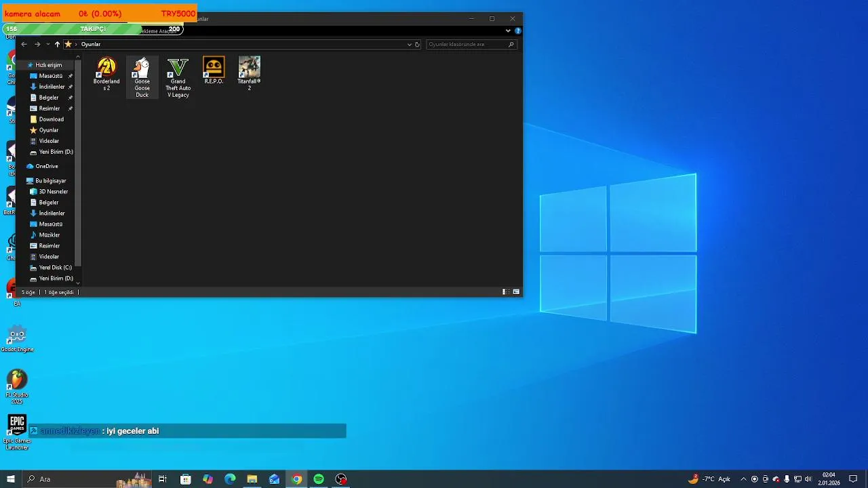Refresh the Oyunlar folder view
Image resolution: width=868 pixels, height=488 pixels.
coord(417,44)
